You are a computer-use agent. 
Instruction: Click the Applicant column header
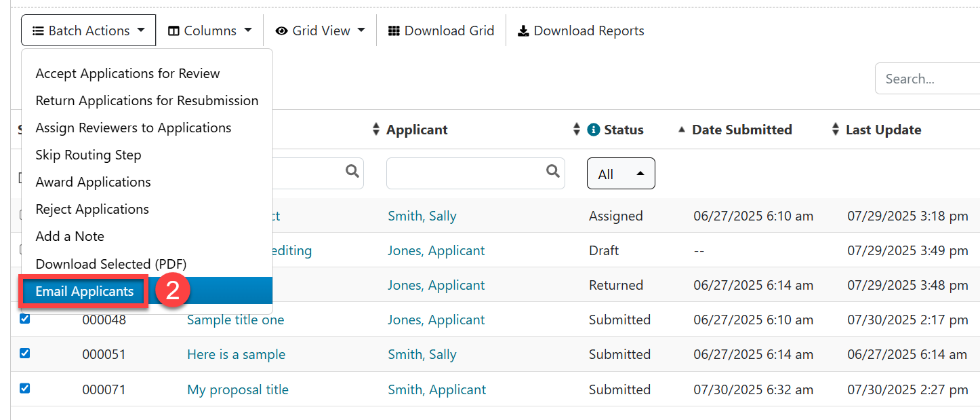coord(417,130)
